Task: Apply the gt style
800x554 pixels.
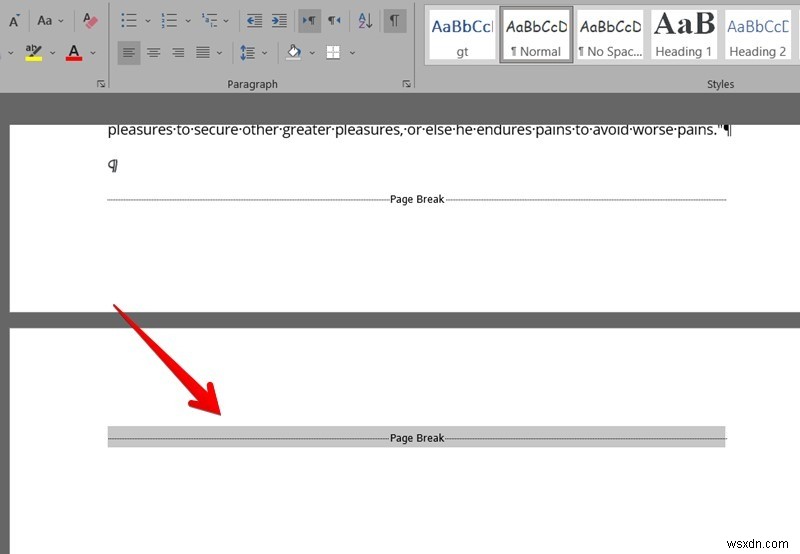Action: coord(462,35)
